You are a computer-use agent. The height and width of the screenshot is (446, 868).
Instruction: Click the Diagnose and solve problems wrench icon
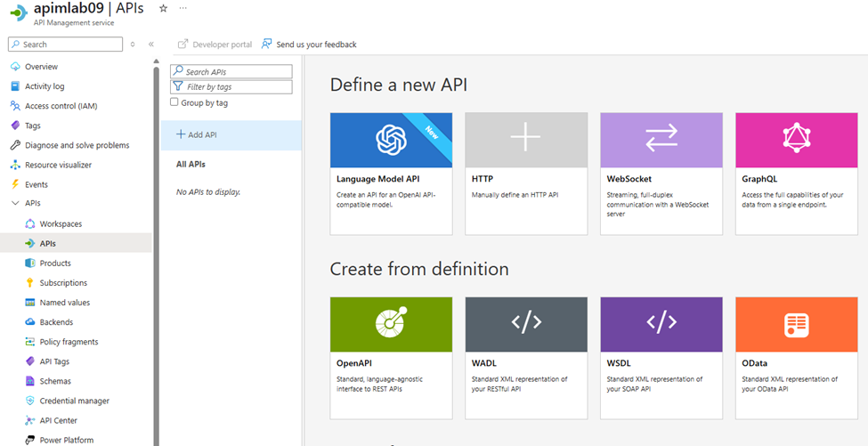click(15, 145)
